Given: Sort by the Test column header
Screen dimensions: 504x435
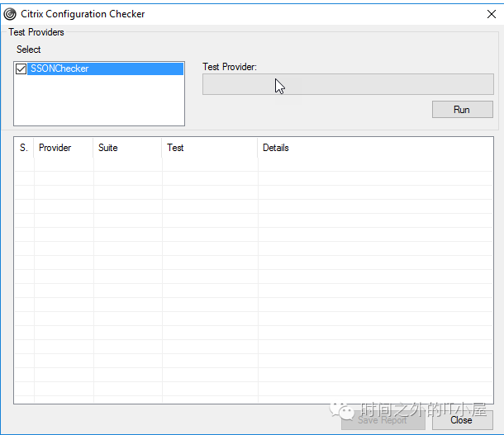Looking at the screenshot, I should [210, 148].
